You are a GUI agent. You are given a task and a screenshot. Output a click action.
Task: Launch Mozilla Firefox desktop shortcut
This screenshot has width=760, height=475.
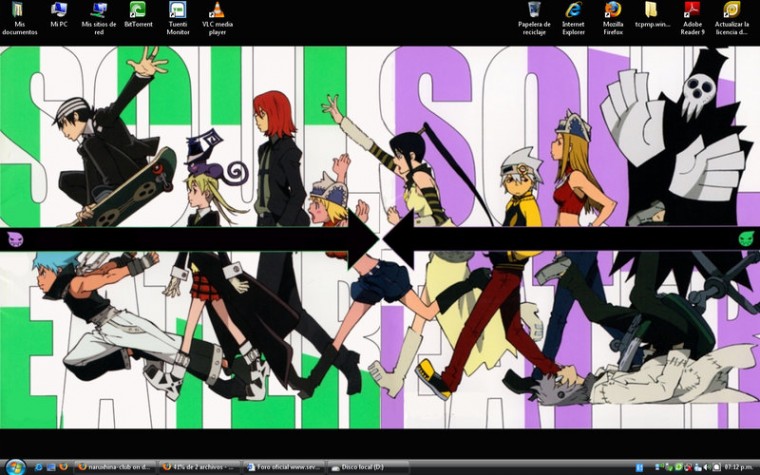coord(613,19)
